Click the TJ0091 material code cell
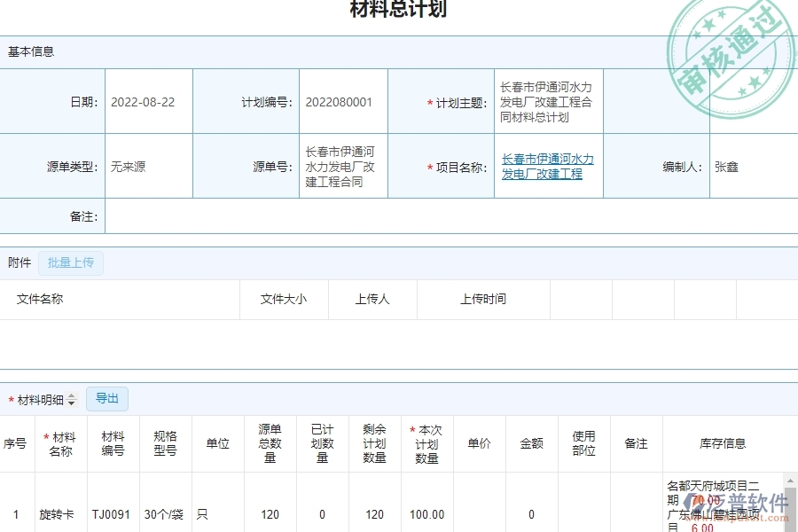The width and height of the screenshot is (798, 532). pyautogui.click(x=112, y=514)
